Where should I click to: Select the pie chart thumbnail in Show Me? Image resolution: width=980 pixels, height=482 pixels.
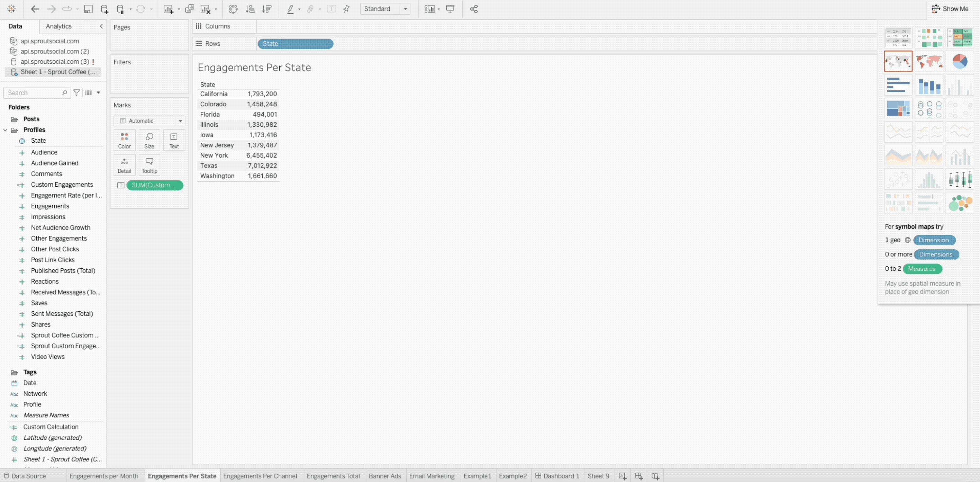click(960, 61)
